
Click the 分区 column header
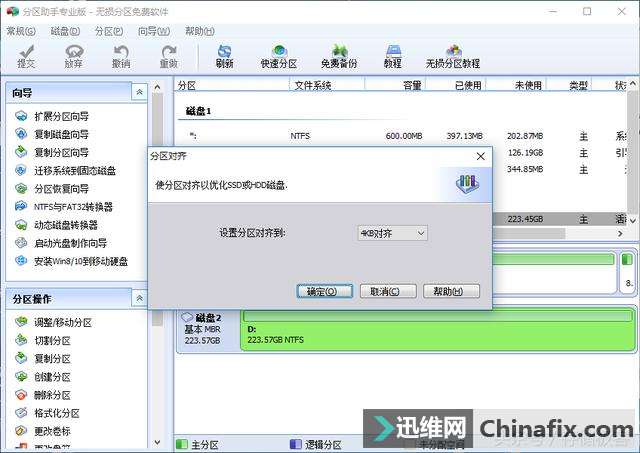pyautogui.click(x=231, y=85)
